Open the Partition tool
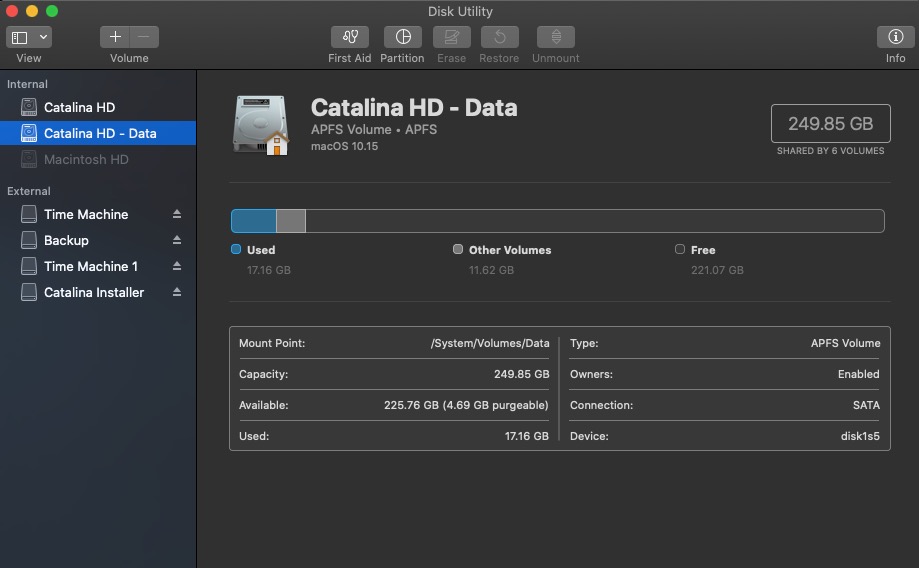 (x=402, y=37)
